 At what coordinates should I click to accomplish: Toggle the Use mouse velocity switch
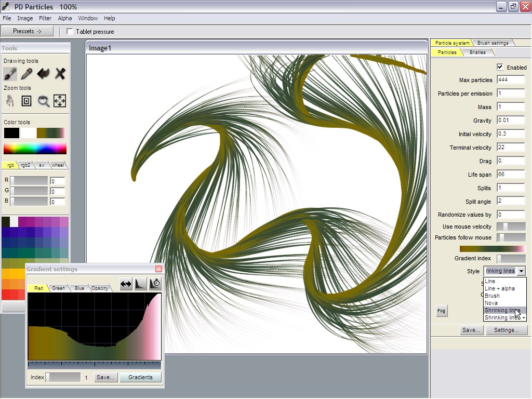click(x=511, y=227)
